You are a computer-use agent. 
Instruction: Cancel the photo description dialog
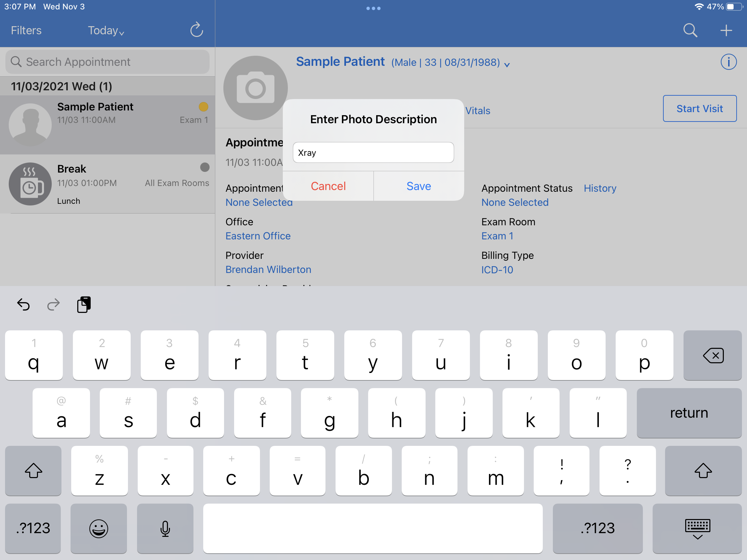click(x=328, y=186)
